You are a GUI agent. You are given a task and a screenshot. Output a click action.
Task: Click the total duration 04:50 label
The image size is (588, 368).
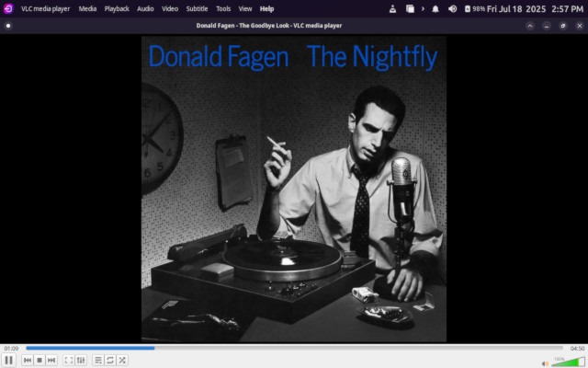click(x=577, y=349)
